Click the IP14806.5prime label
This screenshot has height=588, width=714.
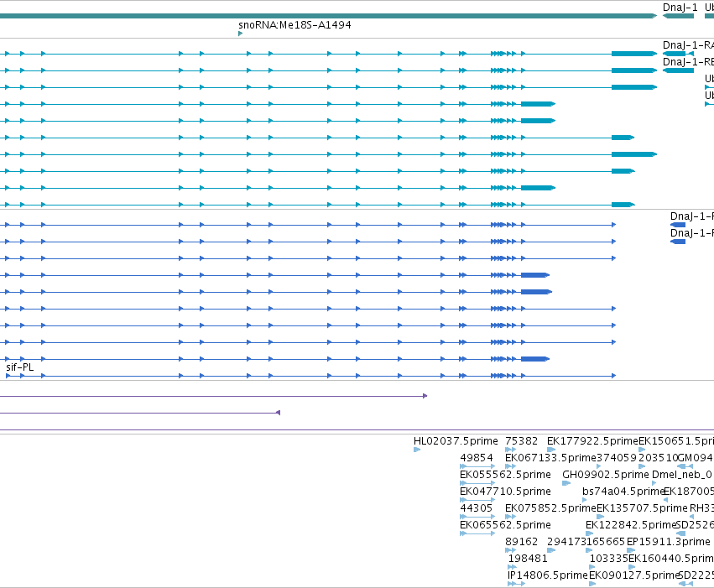coord(548,575)
